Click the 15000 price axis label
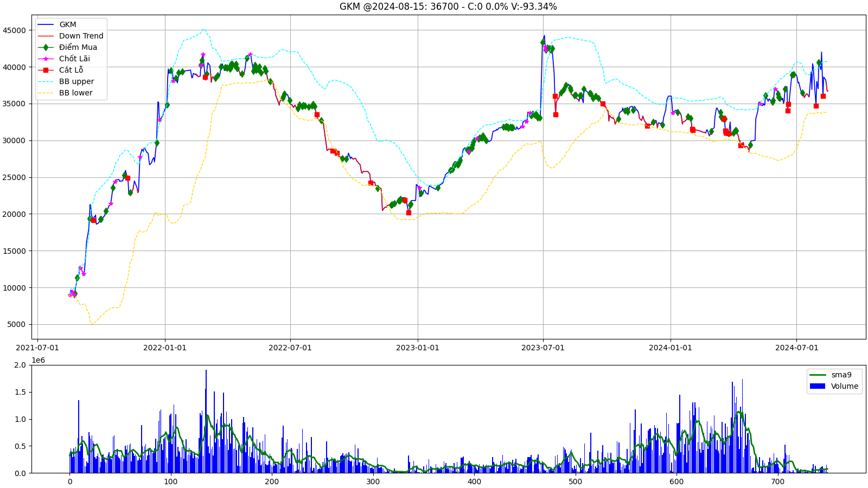The height and width of the screenshot is (488, 868). 14,251
